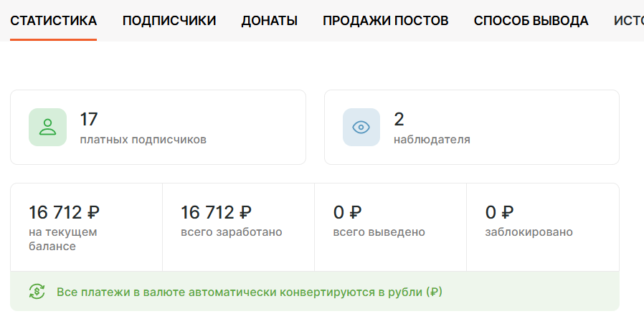
Task: Click the 2 observers count
Action: pos(399,120)
